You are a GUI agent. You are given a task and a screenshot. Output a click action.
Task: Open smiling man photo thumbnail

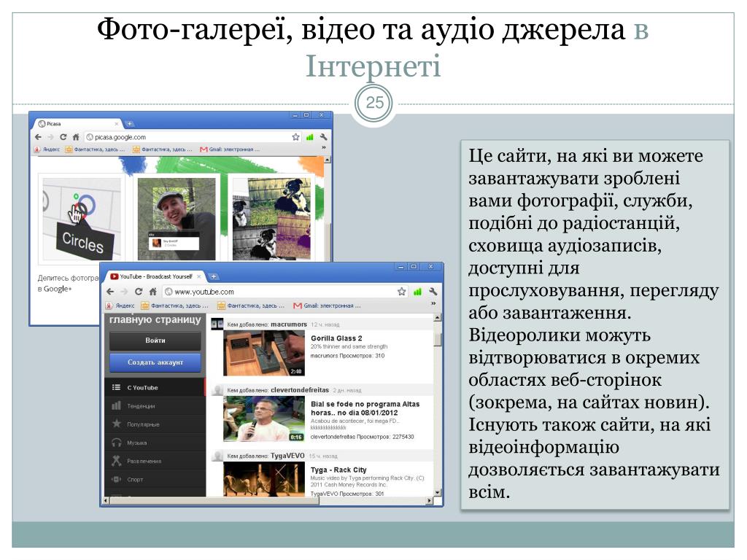177,219
